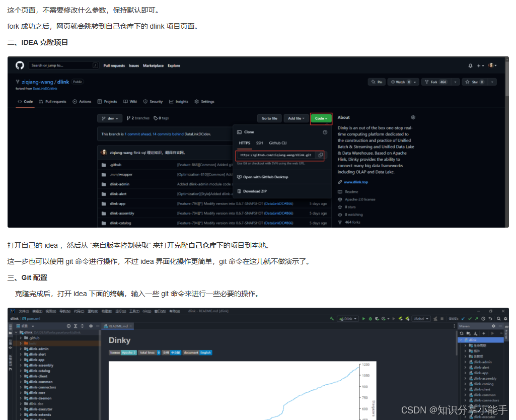This screenshot has width=516, height=420.
Task: Copy the dlink.git clone URL
Action: pos(321,155)
